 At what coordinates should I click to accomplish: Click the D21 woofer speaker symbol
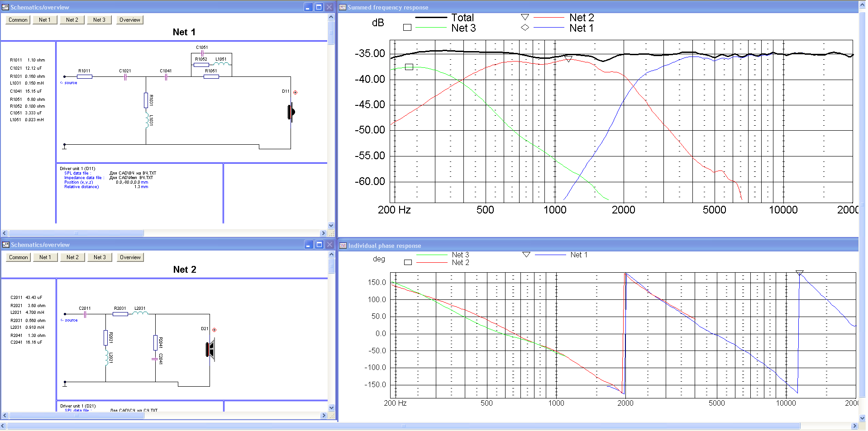click(210, 350)
